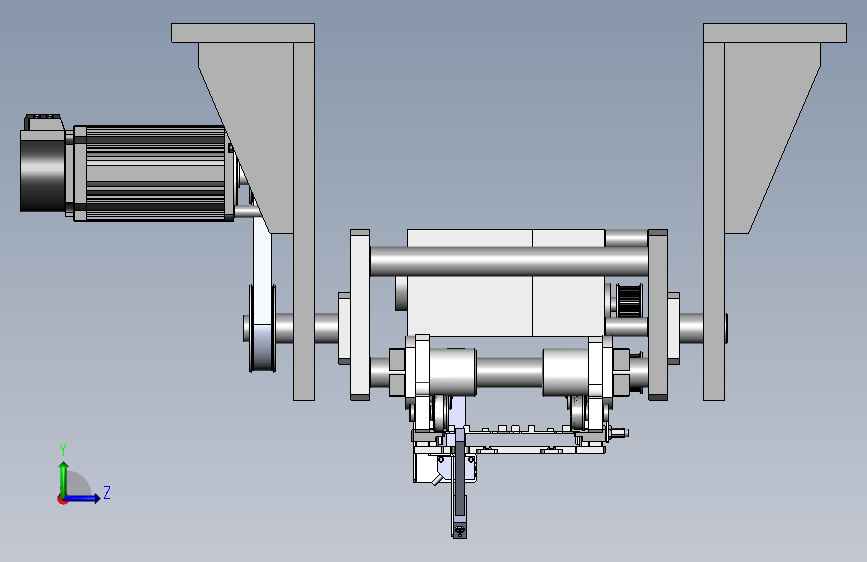Select the right bracket's vertical plate
Image resolution: width=867 pixels, height=562 pixels.
tap(714, 221)
